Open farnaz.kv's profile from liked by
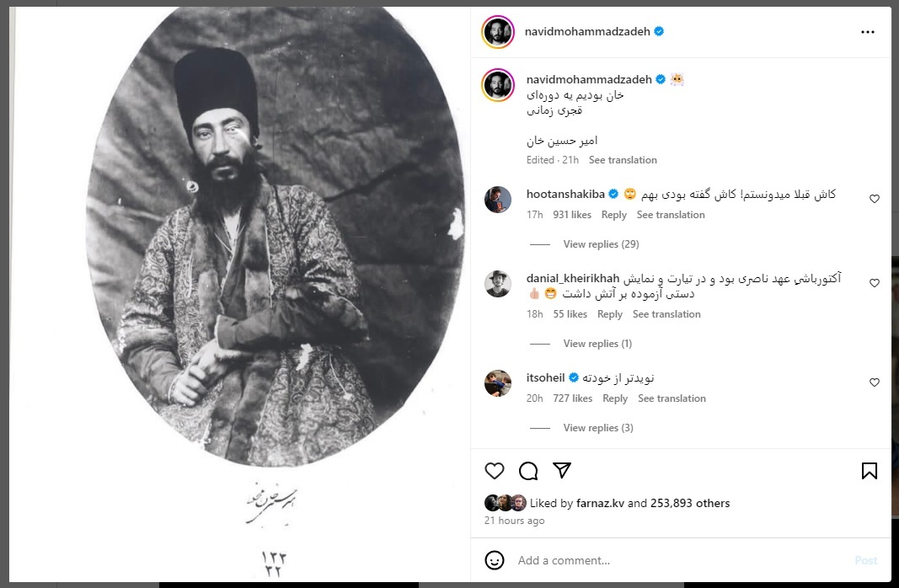The image size is (899, 588). pos(600,503)
